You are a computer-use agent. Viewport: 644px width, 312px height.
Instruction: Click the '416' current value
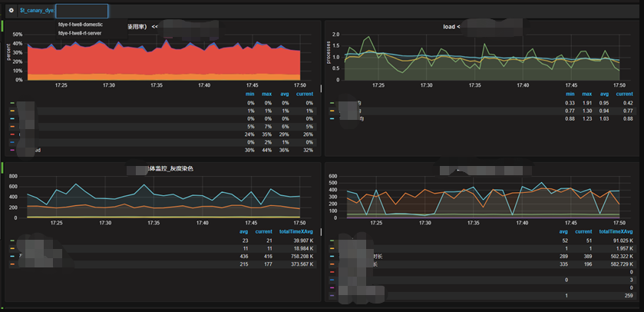coord(268,256)
